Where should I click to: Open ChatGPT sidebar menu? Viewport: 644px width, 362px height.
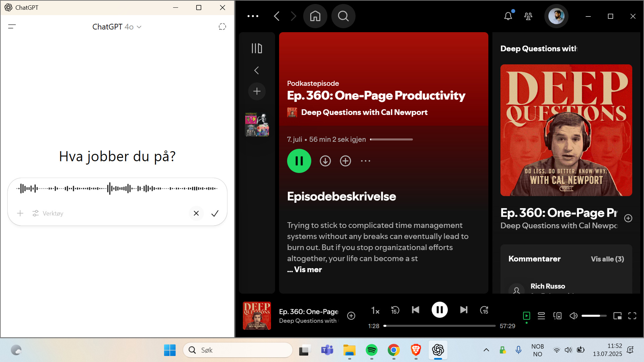[x=12, y=26]
